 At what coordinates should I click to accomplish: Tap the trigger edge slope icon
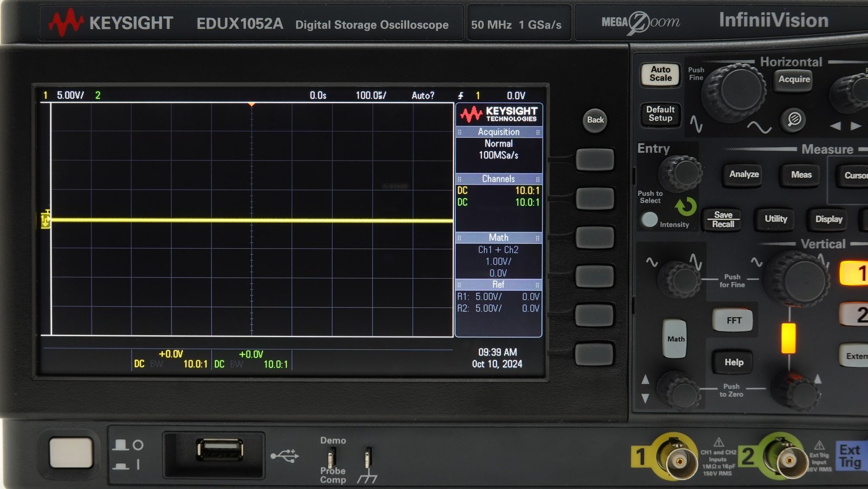coord(461,96)
